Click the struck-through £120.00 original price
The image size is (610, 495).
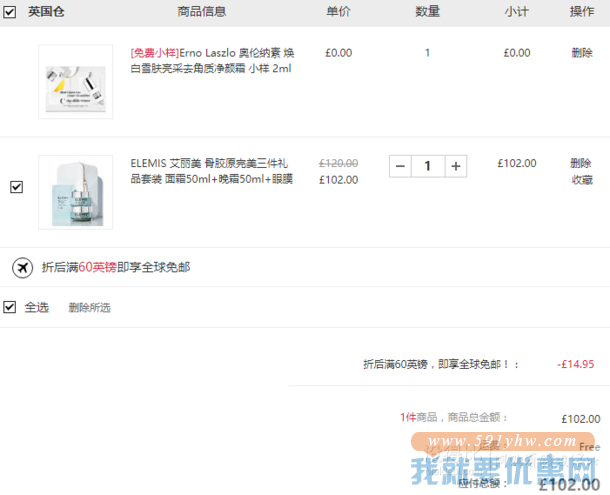[x=338, y=163]
